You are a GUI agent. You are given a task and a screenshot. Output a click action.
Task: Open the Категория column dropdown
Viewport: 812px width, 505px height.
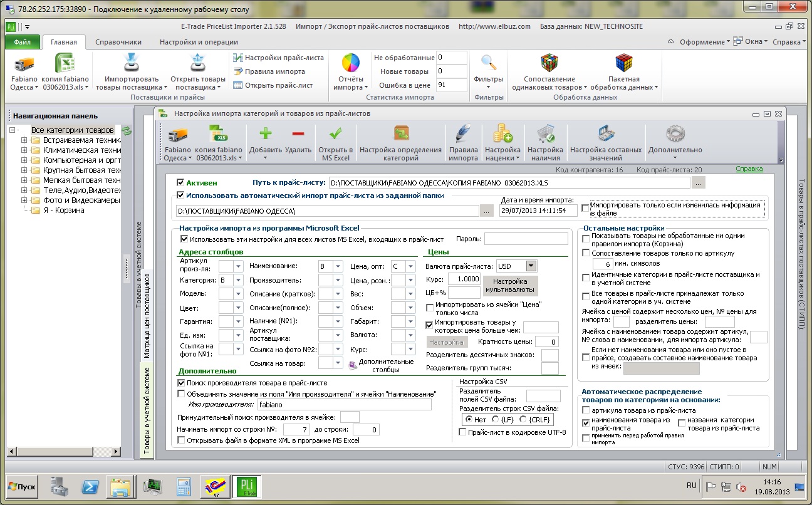tap(238, 280)
